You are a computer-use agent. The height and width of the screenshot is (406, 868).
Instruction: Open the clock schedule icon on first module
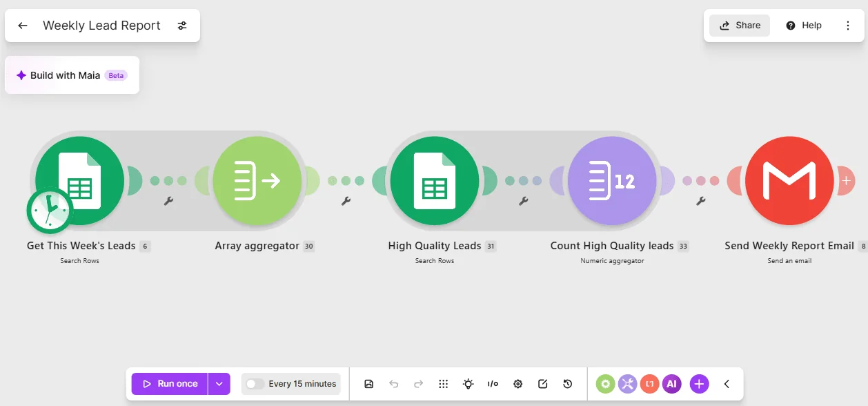tap(49, 210)
